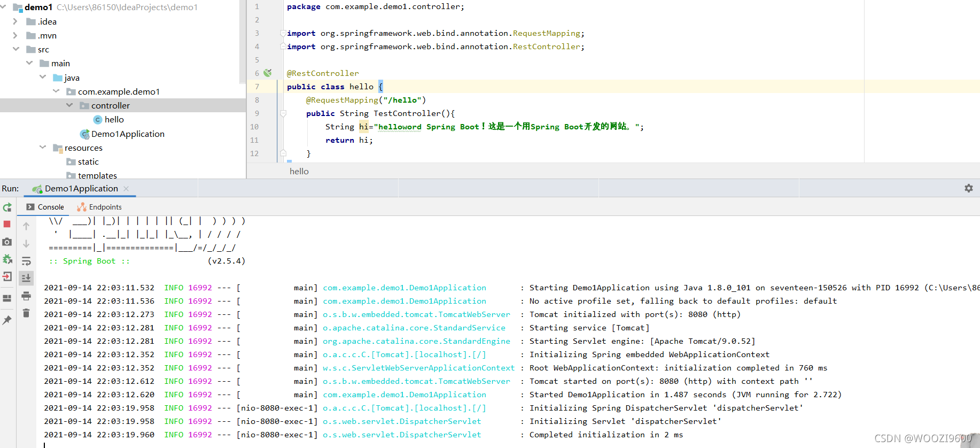Select the static folder
Viewport: 980px width, 448px height.
[x=88, y=161]
